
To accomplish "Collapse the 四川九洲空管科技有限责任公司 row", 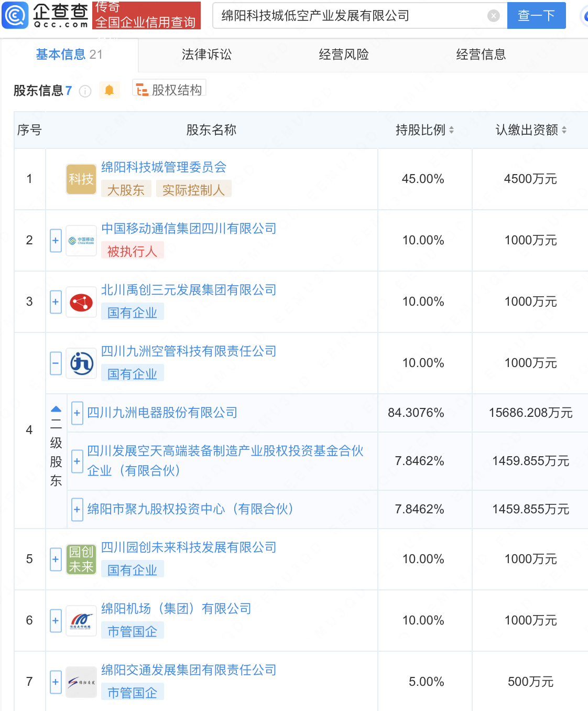I will tap(56, 363).
